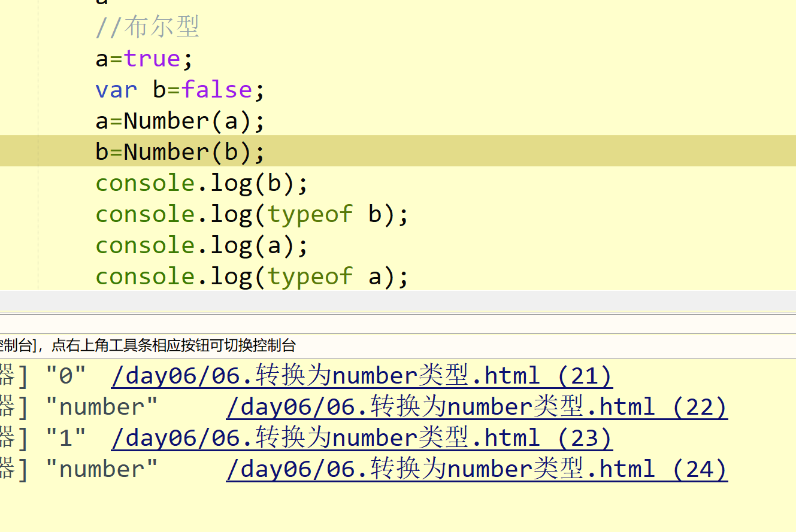Select the comment //布尔型
Image resolution: width=796 pixels, height=532 pixels.
pyautogui.click(x=147, y=27)
